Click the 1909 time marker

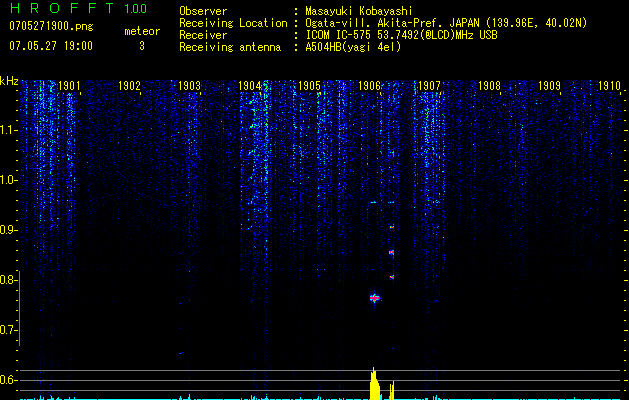pyautogui.click(x=549, y=86)
